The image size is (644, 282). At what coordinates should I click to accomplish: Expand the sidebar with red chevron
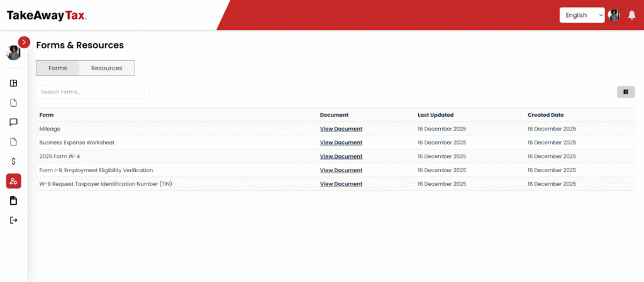(x=24, y=42)
